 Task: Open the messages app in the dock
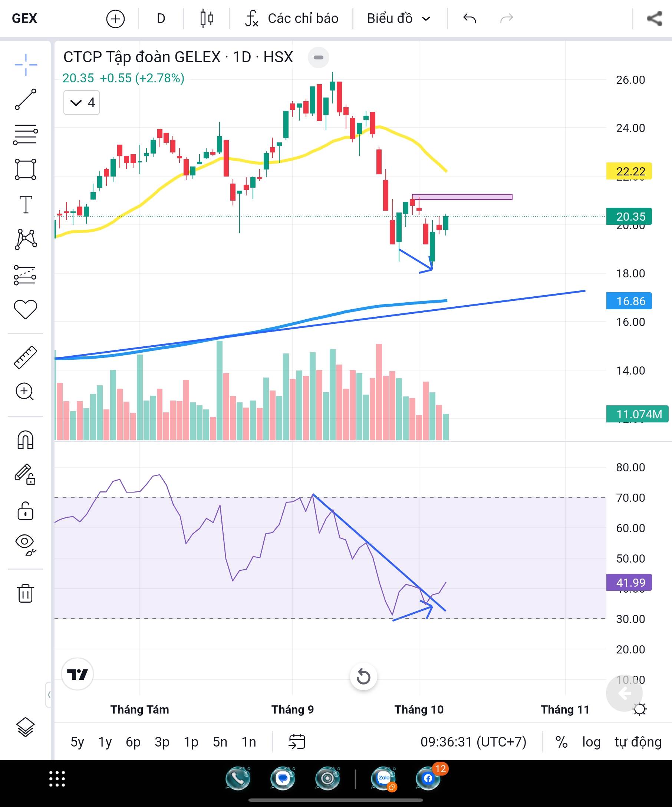[x=282, y=779]
